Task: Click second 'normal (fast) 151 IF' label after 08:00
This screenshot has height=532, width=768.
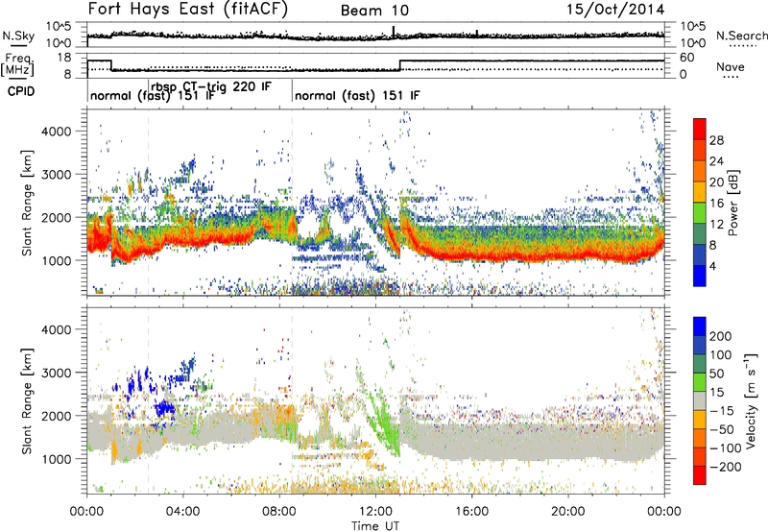Action: (x=357, y=95)
